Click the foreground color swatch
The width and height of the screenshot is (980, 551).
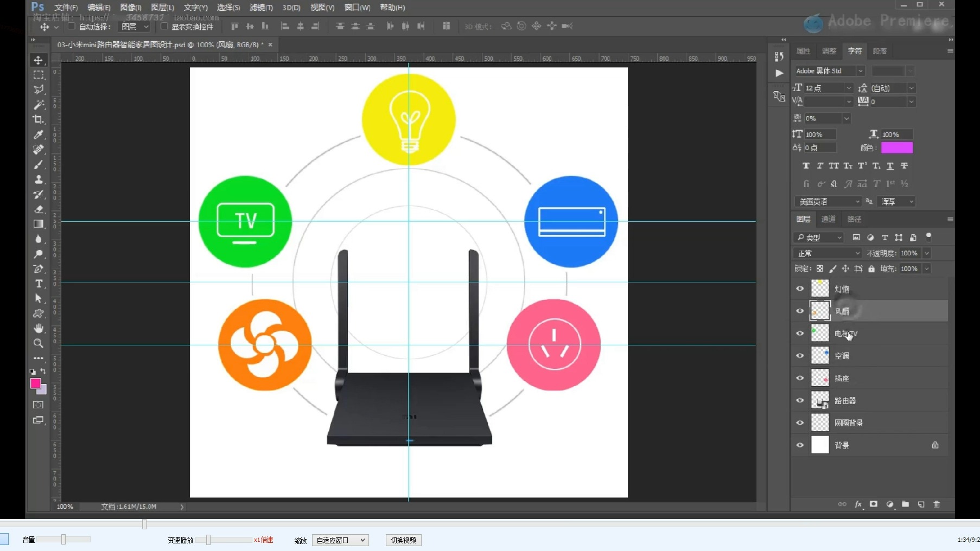click(x=35, y=383)
